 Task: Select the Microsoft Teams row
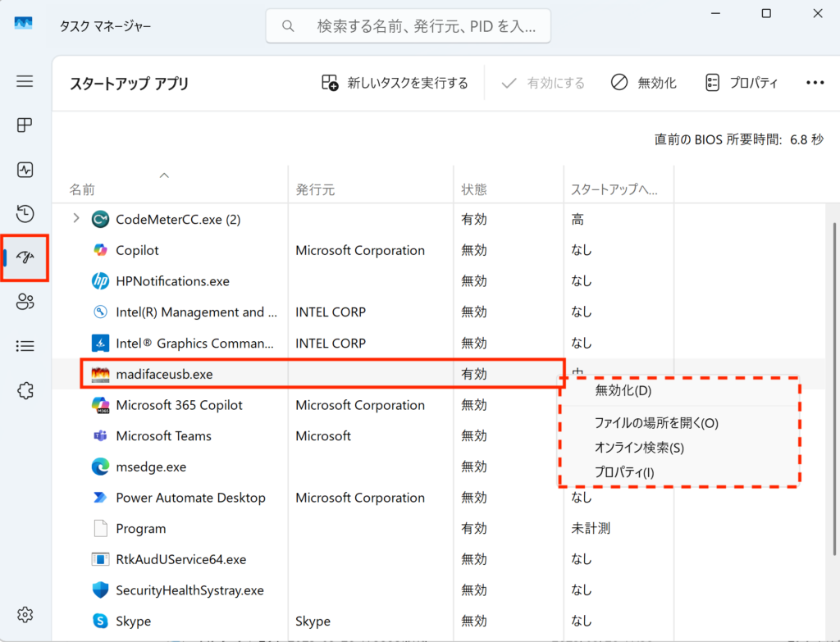coord(164,436)
